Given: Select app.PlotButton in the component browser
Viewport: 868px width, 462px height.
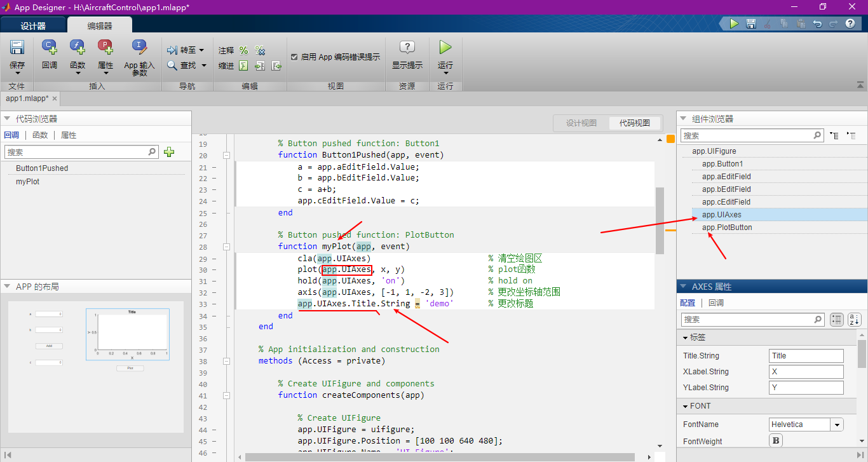Looking at the screenshot, I should 726,227.
